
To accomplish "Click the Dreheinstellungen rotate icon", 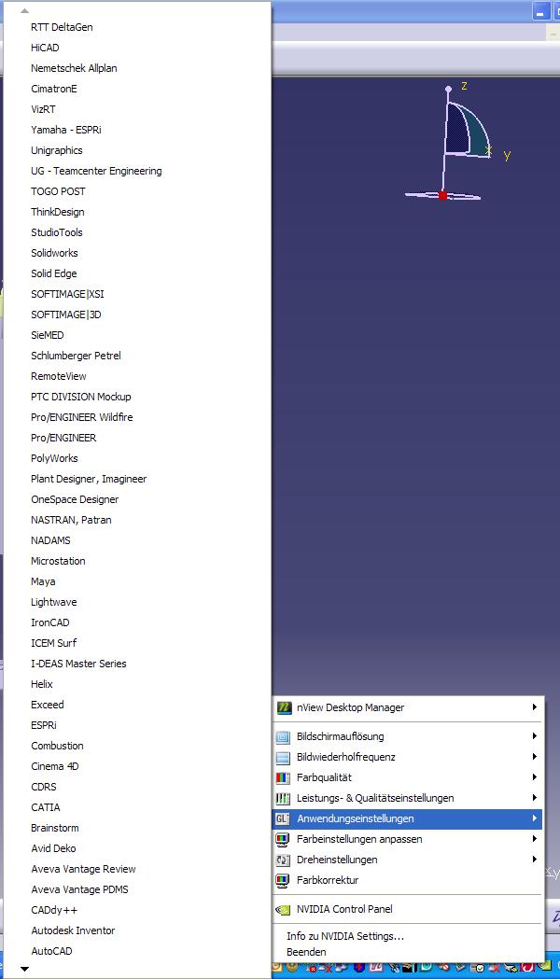I will coord(283,860).
